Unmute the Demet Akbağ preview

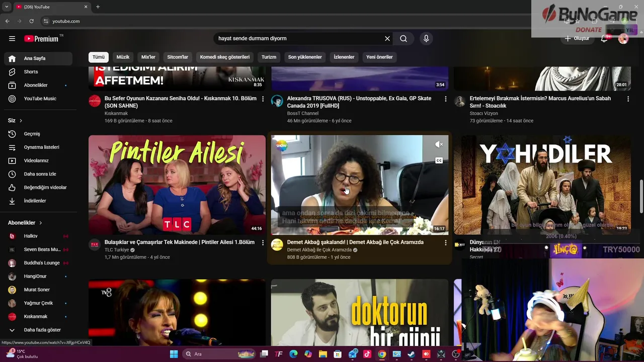click(439, 145)
